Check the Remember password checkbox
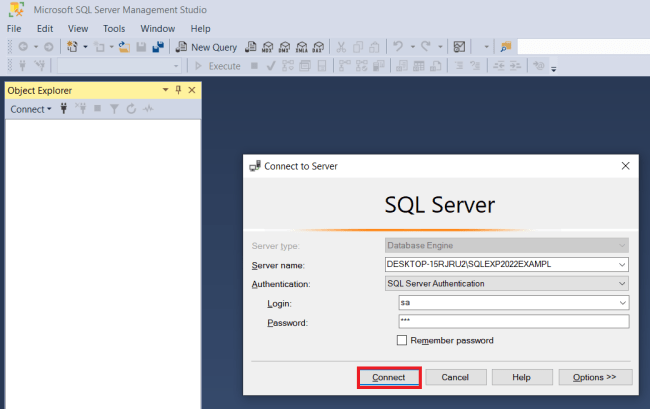 click(402, 340)
